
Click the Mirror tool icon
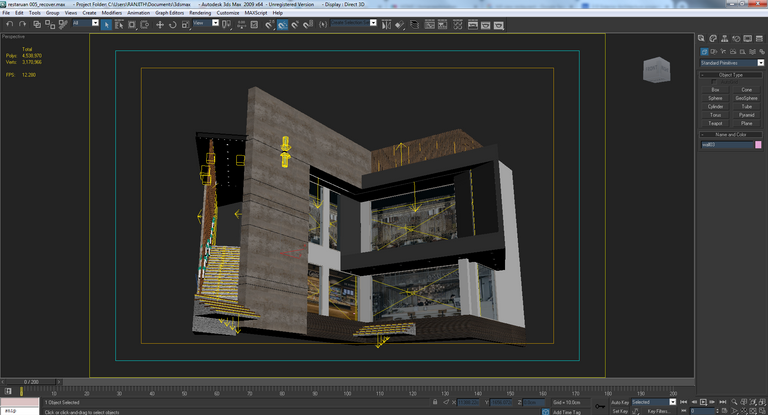386,24
